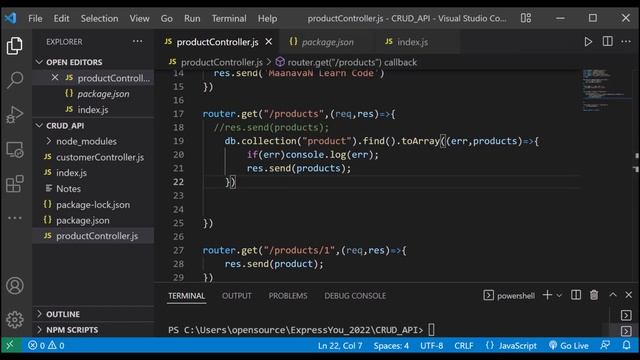Viewport: 640px width, 360px height.
Task: Click the remote window icon in the status bar
Action: (10, 345)
